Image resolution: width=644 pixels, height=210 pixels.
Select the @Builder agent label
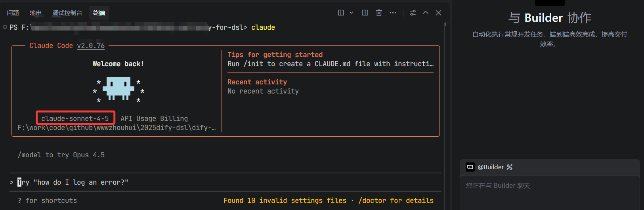point(491,167)
